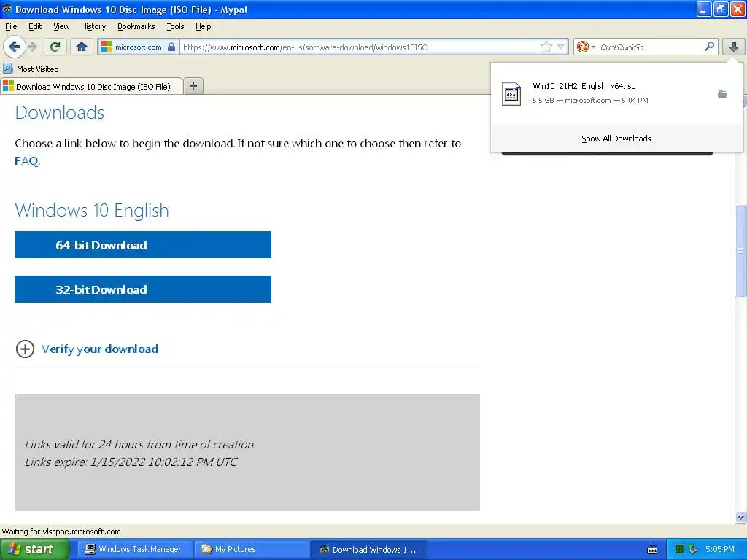
Task: Switch to Windows Task Manager in taskbar
Action: pos(135,549)
